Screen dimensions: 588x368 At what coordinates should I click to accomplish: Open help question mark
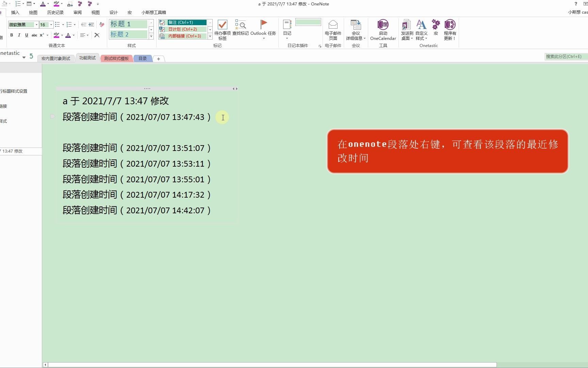[576, 4]
